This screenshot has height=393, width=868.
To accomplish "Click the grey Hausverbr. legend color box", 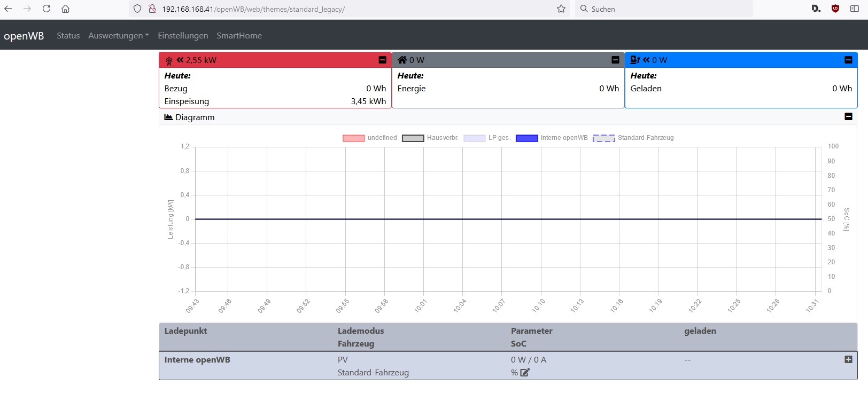I will coord(413,138).
